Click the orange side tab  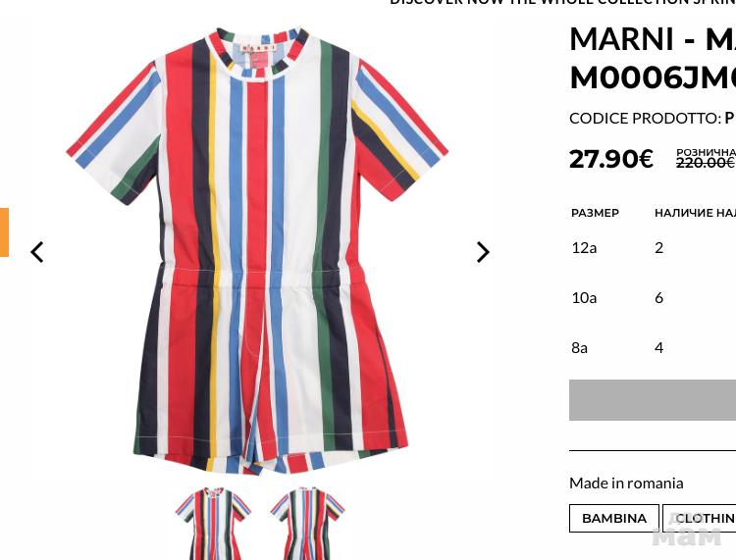tap(4, 232)
